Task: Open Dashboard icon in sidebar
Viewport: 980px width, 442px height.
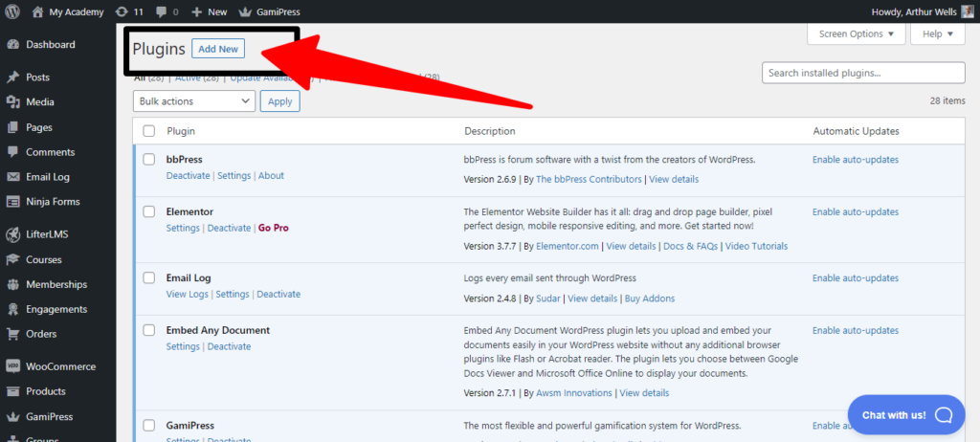Action: [x=12, y=44]
